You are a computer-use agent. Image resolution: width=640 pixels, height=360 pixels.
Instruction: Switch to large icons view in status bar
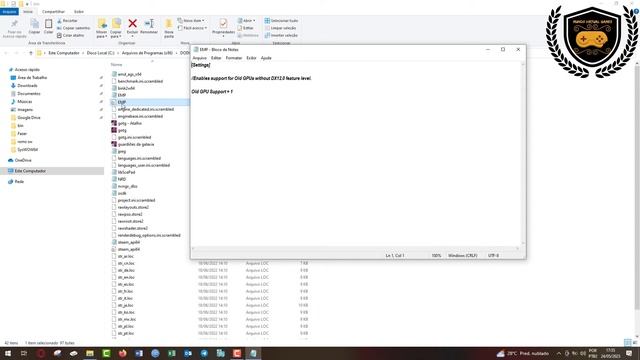(634, 342)
